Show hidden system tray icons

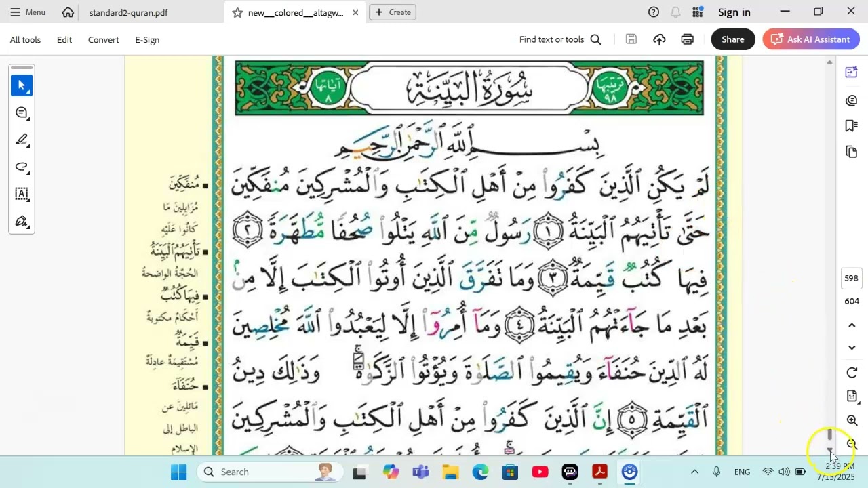694,472
